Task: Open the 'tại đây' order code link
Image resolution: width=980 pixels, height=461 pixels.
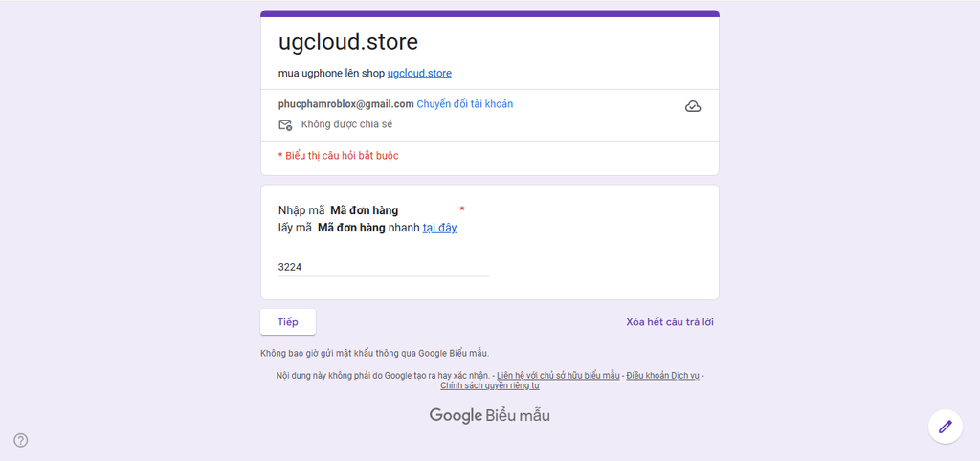Action: point(439,228)
